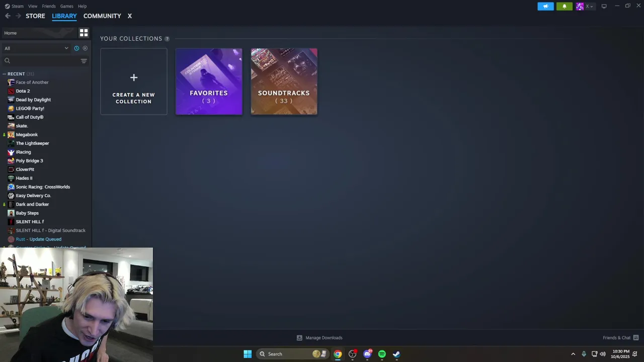Enter Big Picture mode via the monitor icon

click(604, 6)
